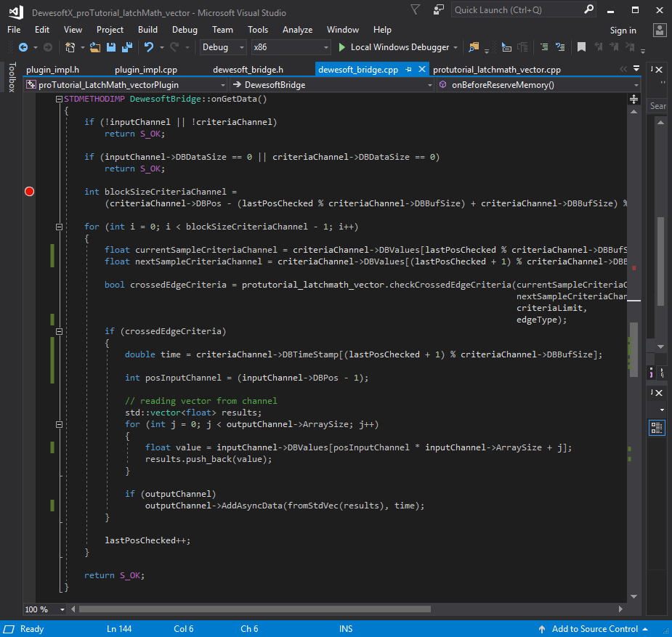Click the INS status bar indicator
Viewport: 672px width, 637px height.
coord(345,629)
